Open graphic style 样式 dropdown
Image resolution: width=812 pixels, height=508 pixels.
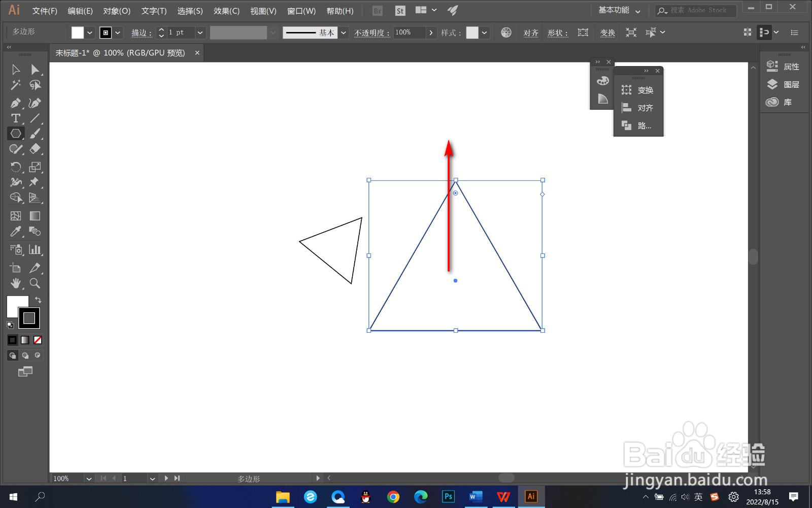click(x=485, y=33)
